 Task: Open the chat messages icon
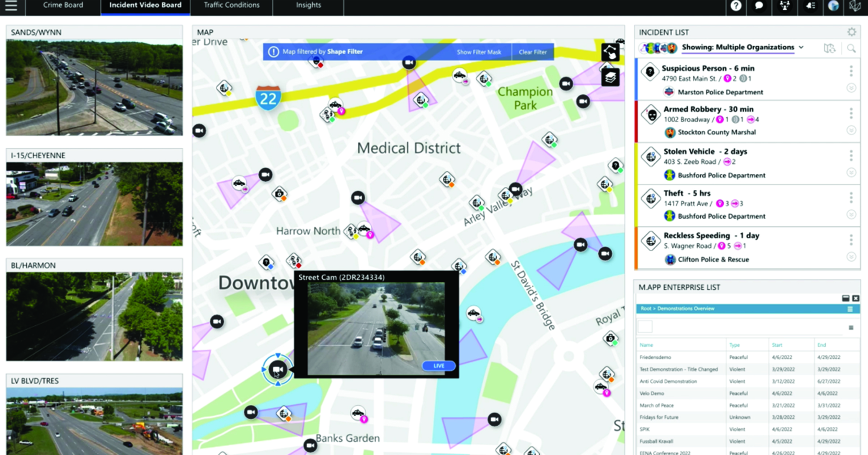(759, 6)
